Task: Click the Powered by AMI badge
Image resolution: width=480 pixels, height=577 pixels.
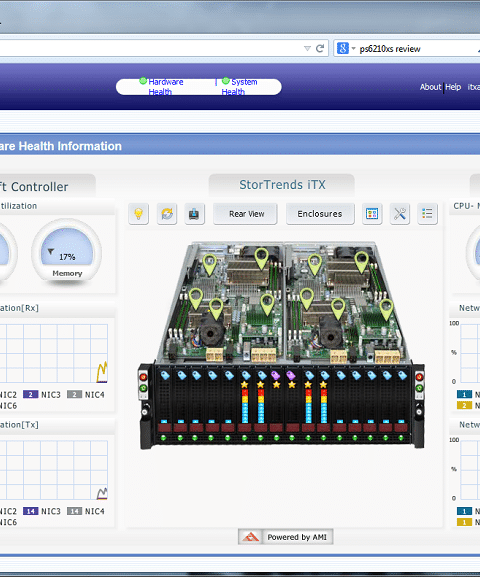Action: pyautogui.click(x=286, y=537)
